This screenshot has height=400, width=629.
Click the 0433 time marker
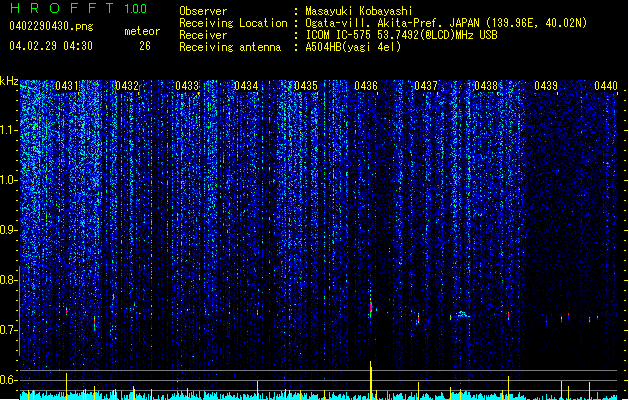point(187,85)
